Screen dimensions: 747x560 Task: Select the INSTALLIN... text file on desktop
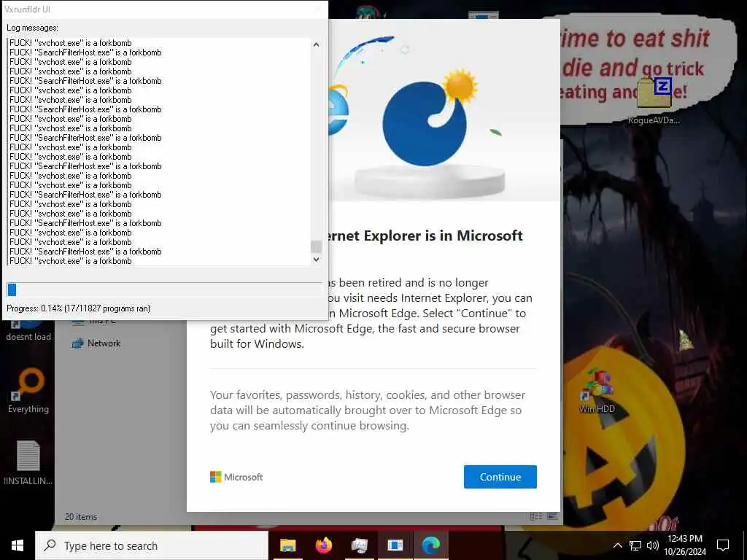click(x=28, y=462)
